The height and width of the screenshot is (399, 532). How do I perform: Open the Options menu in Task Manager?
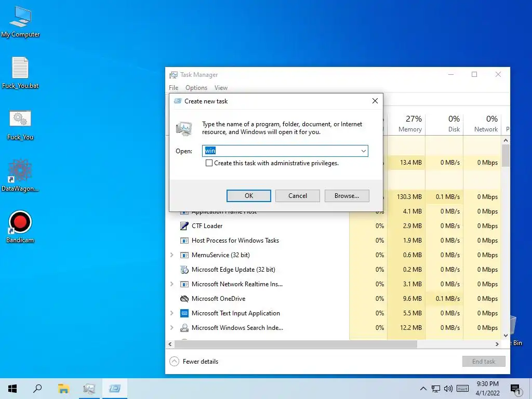click(196, 88)
